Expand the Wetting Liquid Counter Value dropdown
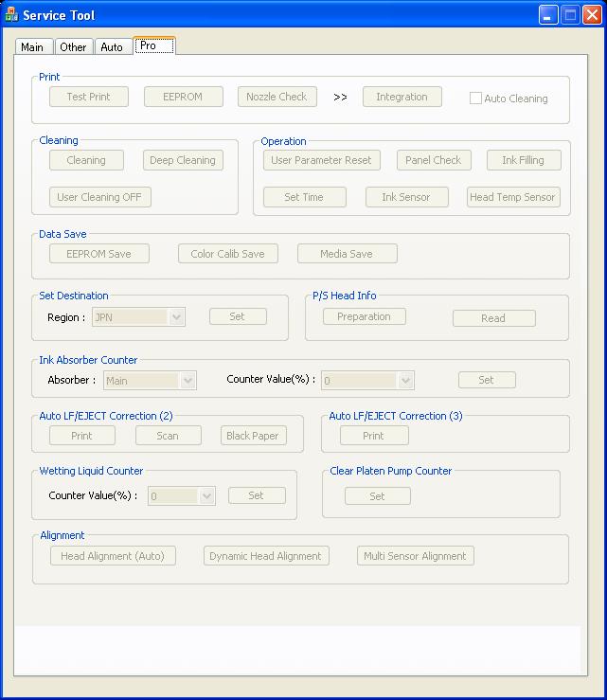 point(207,495)
